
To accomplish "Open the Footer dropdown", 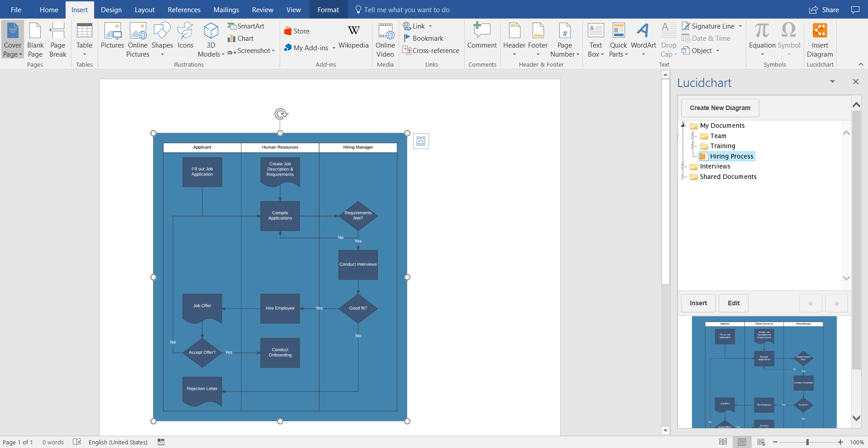I will pos(538,40).
